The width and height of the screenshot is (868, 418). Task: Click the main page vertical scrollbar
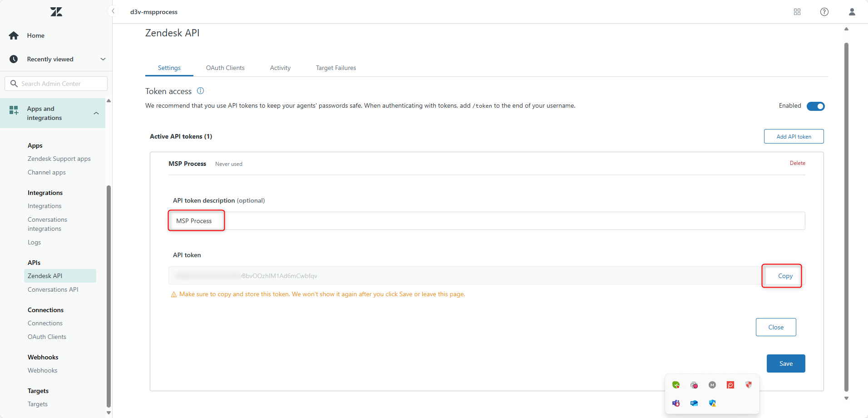[x=846, y=217]
